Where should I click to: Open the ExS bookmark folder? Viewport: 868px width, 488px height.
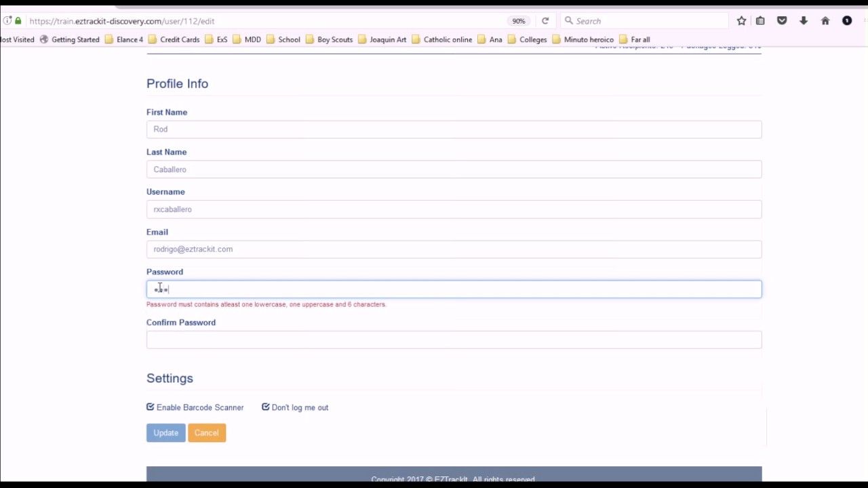(216, 39)
